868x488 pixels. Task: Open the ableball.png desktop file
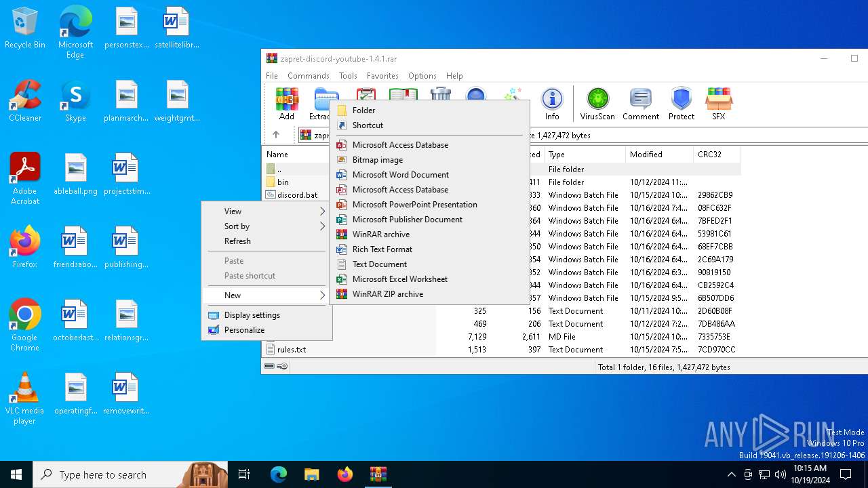point(75,174)
